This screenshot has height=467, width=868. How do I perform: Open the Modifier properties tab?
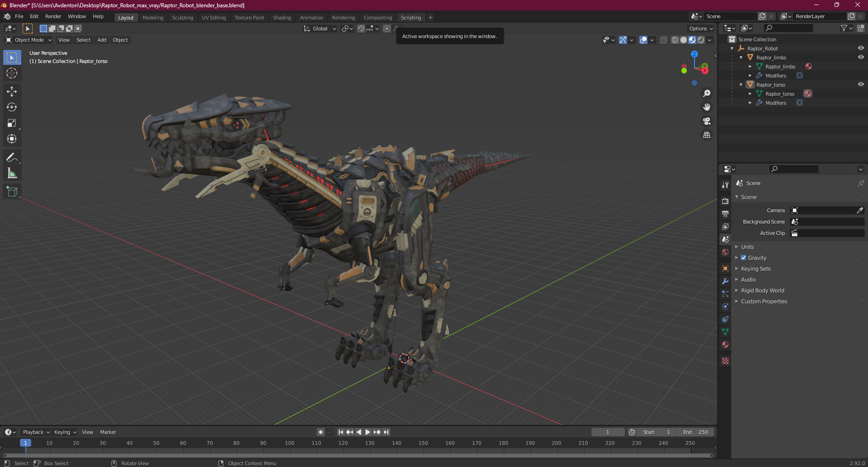tap(725, 281)
